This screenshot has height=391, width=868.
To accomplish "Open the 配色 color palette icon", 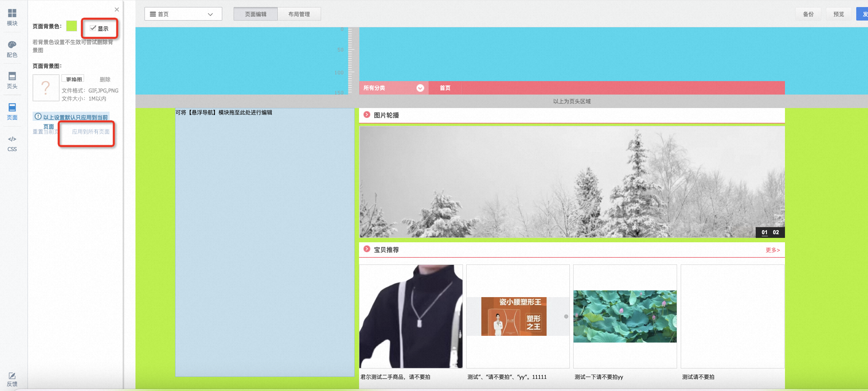I will [12, 49].
